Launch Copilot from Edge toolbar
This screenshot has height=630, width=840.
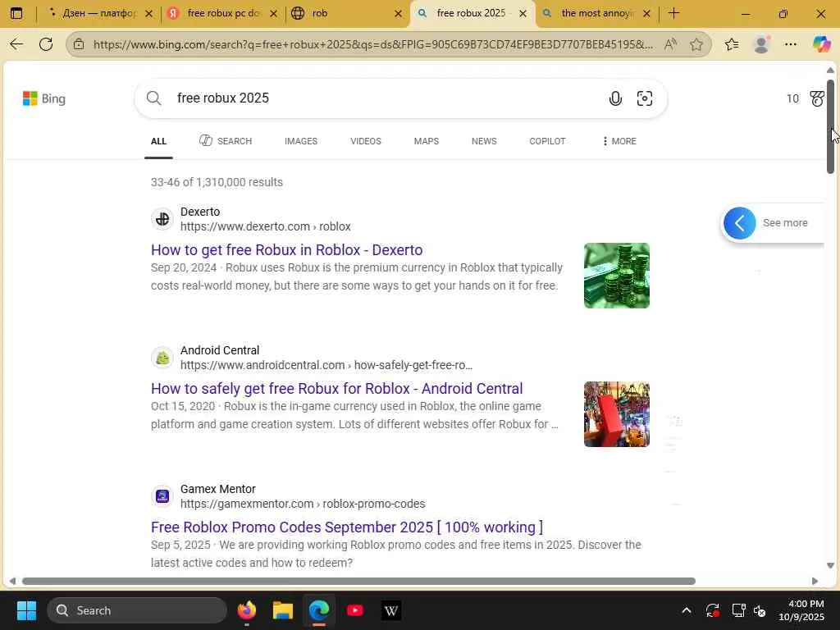coord(821,44)
